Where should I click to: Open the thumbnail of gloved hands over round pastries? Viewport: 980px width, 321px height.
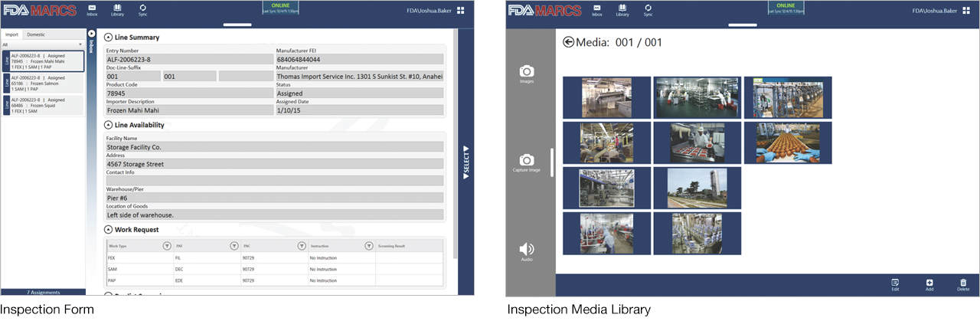tap(788, 142)
